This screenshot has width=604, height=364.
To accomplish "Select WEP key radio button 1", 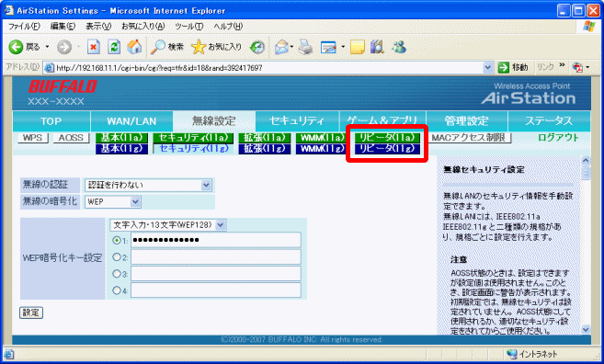I will pos(117,240).
